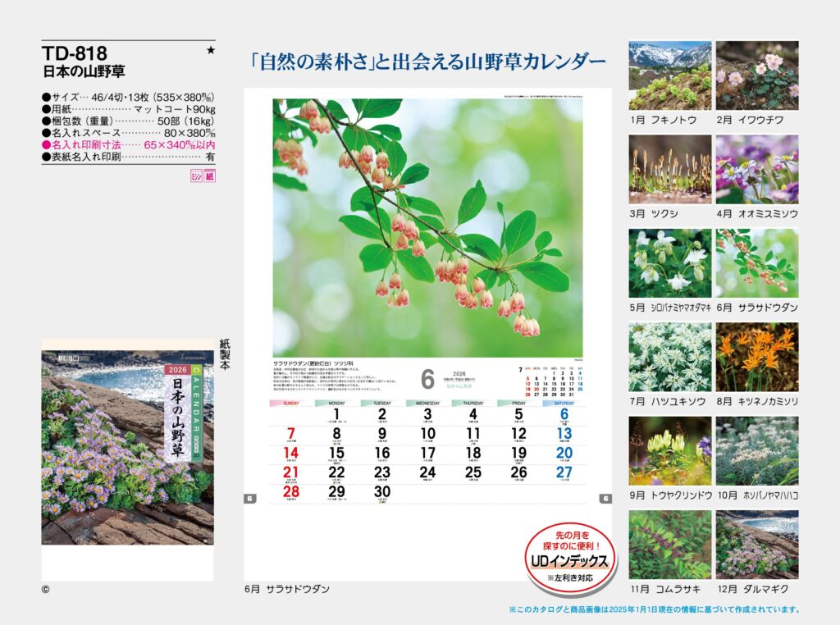840x625 pixels.
Task: Select the 8月 キツネノカミソリ thumbnail
Action: click(x=756, y=357)
